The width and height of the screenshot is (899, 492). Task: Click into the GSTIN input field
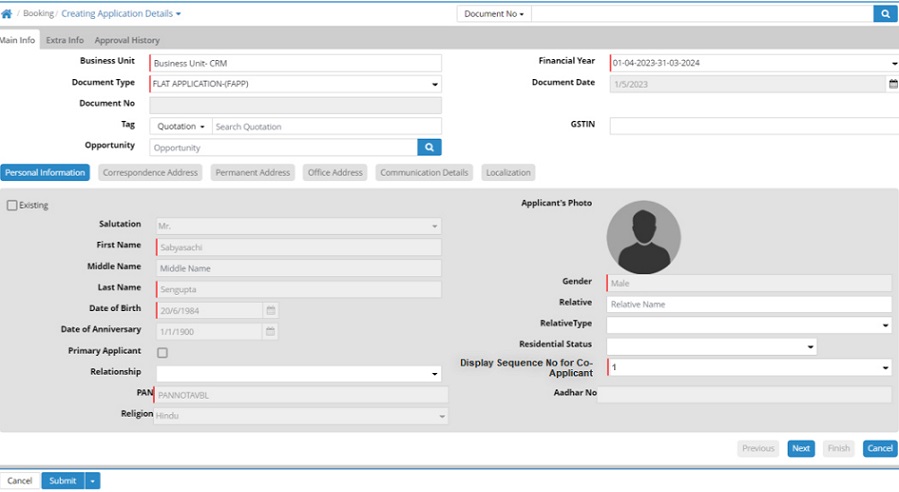pyautogui.click(x=753, y=126)
